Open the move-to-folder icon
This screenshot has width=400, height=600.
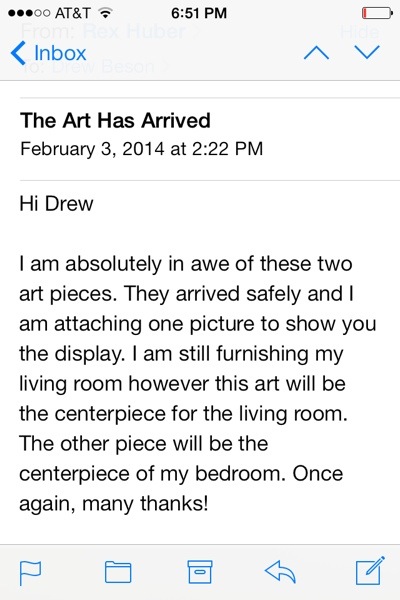pos(118,572)
